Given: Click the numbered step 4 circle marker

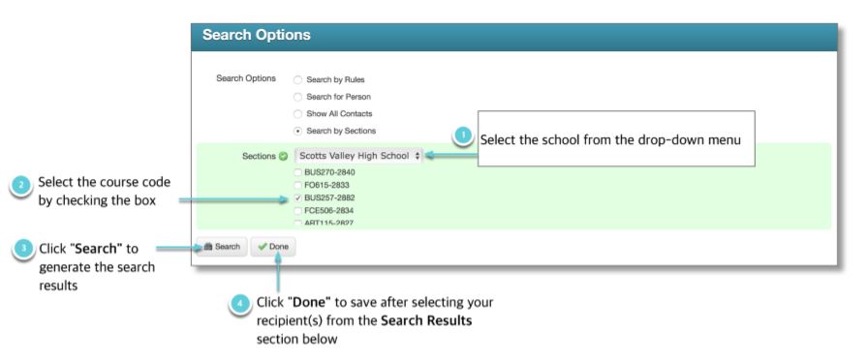Looking at the screenshot, I should [x=239, y=304].
